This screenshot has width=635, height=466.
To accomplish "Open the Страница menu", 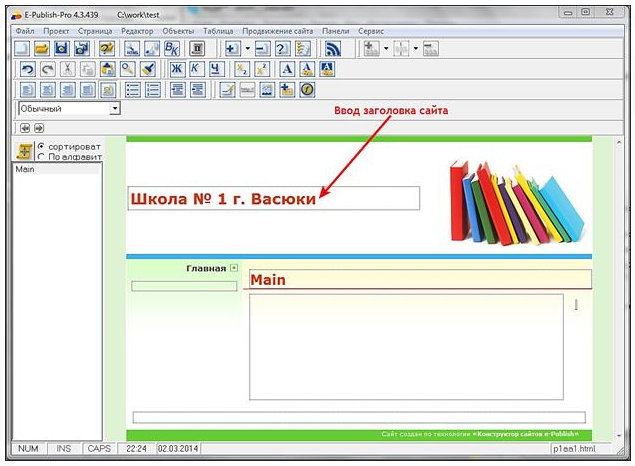I will point(95,31).
